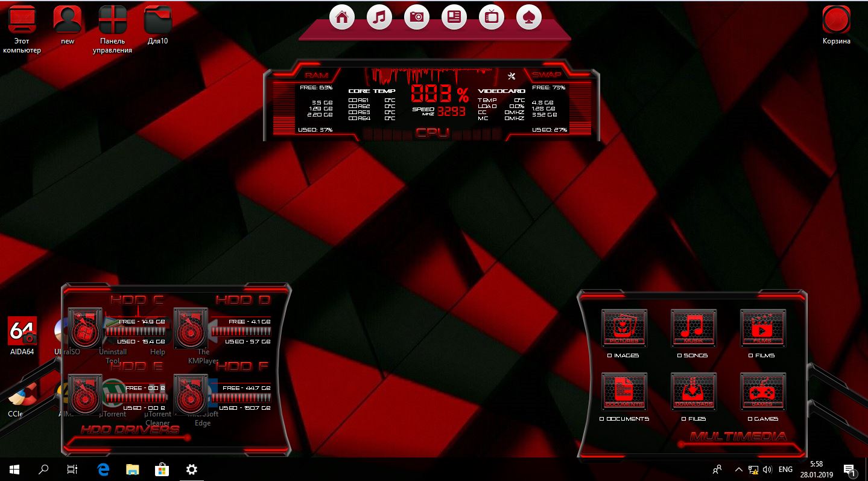Open the Корзина recycle bin
Viewport: 868px width, 481px height.
coord(836,20)
